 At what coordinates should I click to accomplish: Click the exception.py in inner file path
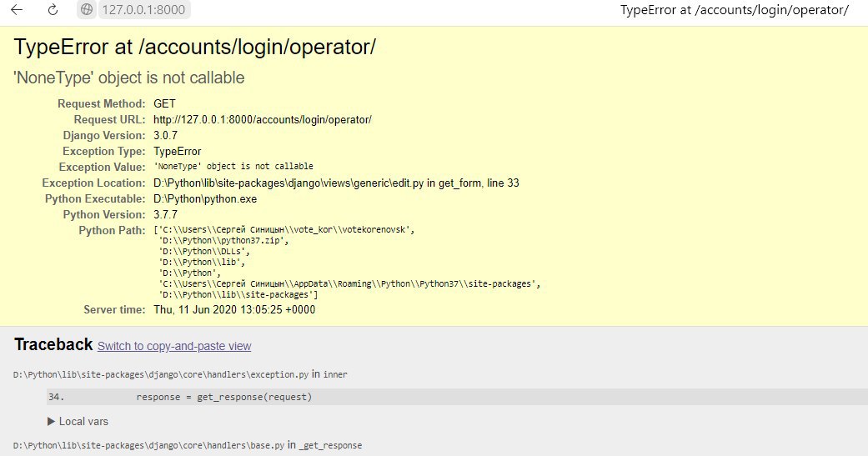180,374
